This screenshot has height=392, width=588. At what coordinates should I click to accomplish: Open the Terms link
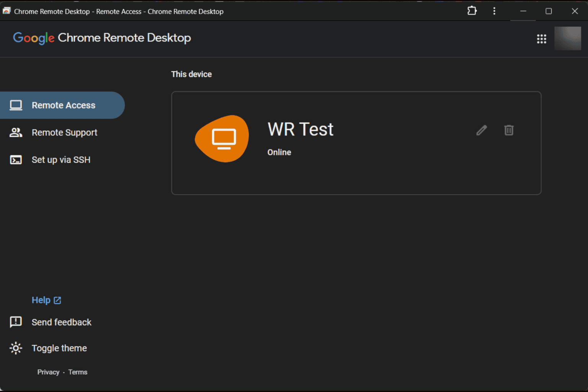78,372
